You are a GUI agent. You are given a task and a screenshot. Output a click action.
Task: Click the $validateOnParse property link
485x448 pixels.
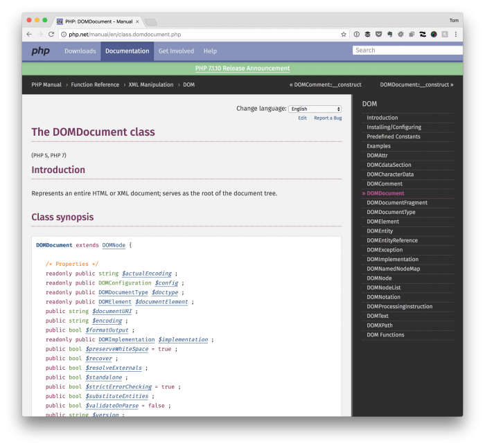(112, 406)
